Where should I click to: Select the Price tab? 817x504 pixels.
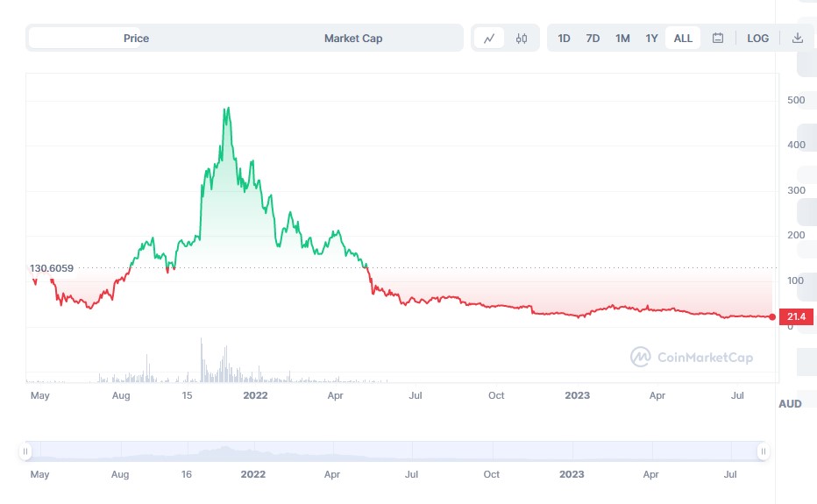pos(136,39)
